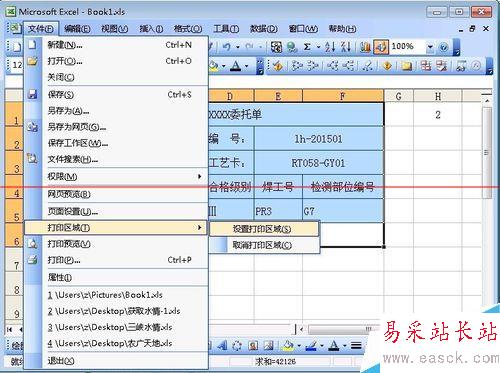500x373 pixels.
Task: Click the Trace Error icon
Action: [x=387, y=66]
